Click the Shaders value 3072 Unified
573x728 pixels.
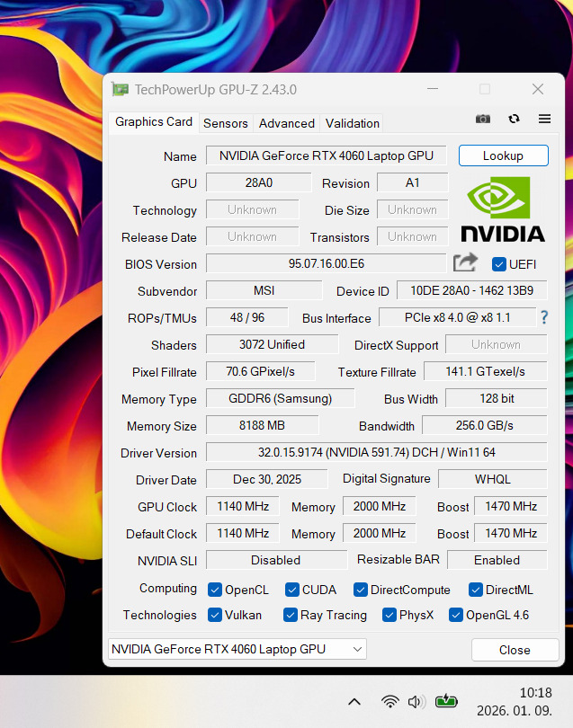coord(273,344)
